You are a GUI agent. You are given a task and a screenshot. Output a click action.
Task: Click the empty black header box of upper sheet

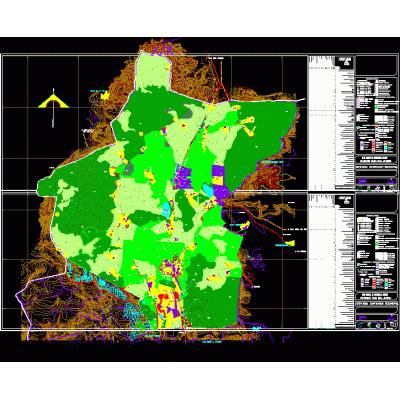pos(377,66)
